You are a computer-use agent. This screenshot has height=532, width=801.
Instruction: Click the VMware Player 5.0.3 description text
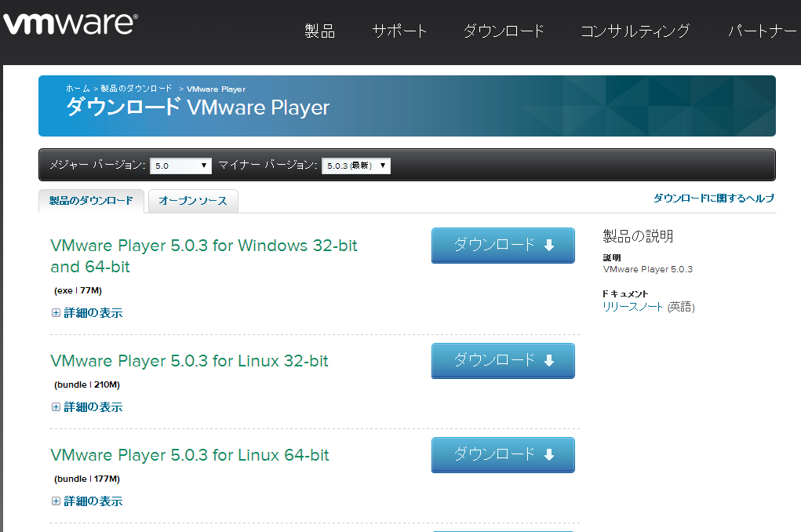tap(648, 269)
